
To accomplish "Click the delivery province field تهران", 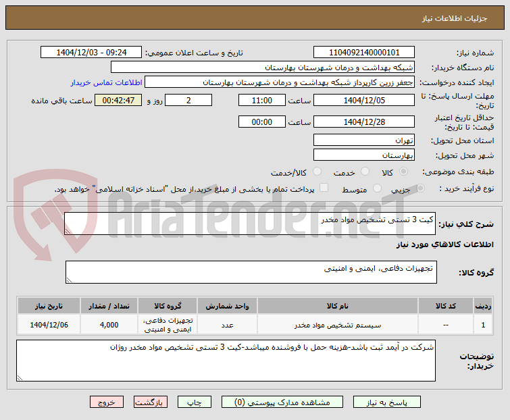I will [x=364, y=140].
